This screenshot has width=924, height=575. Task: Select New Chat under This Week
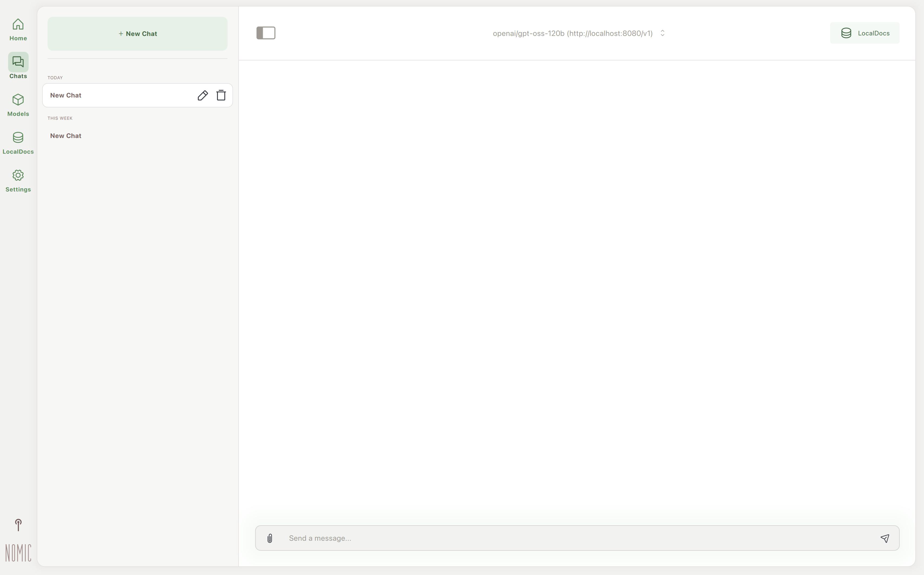point(66,136)
